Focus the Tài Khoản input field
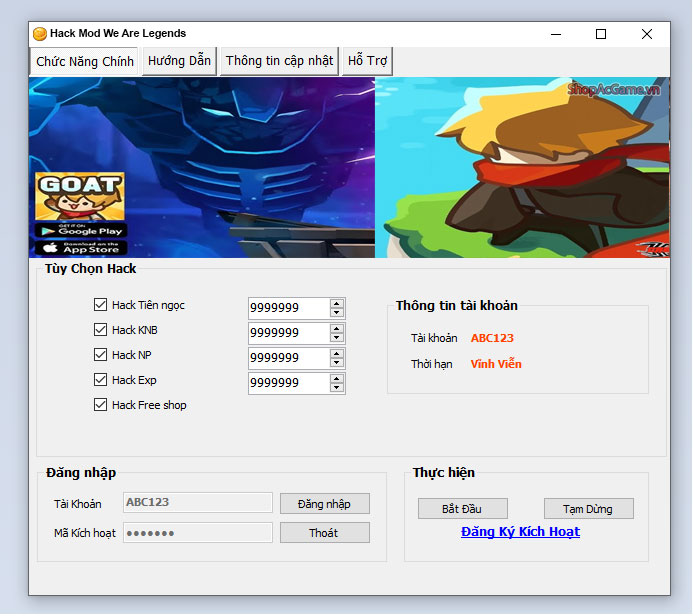The width and height of the screenshot is (693, 616). 198,502
